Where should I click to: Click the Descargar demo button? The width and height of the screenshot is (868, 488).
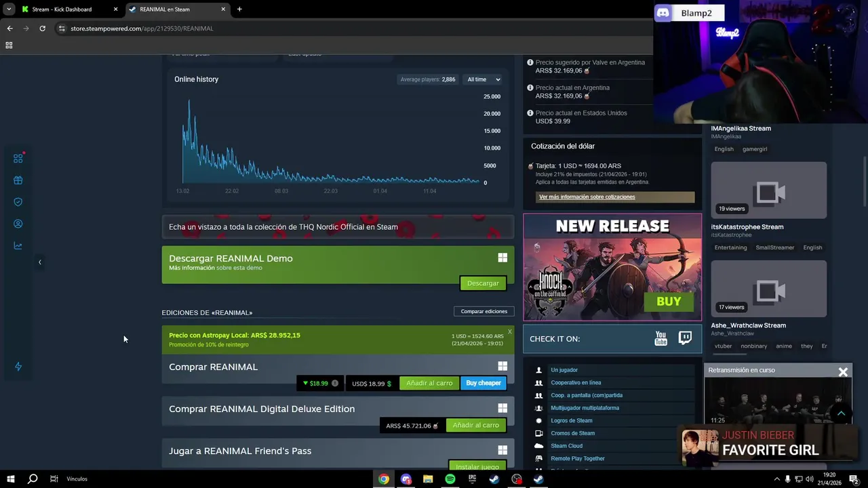(x=483, y=283)
